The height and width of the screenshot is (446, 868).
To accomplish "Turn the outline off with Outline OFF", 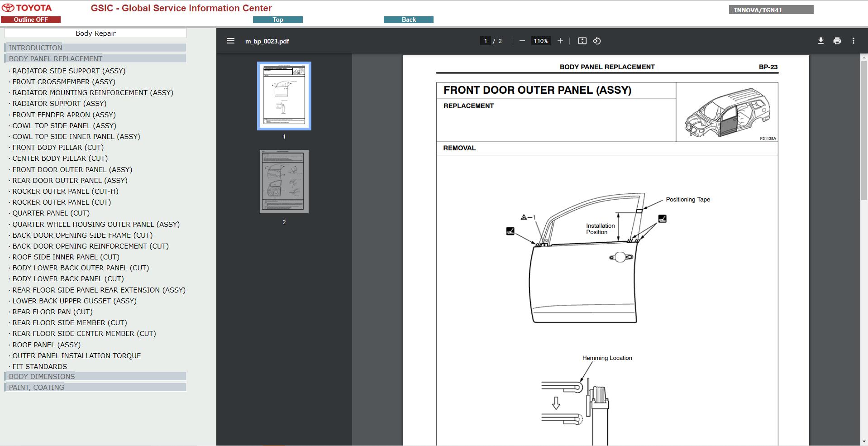I will [31, 19].
